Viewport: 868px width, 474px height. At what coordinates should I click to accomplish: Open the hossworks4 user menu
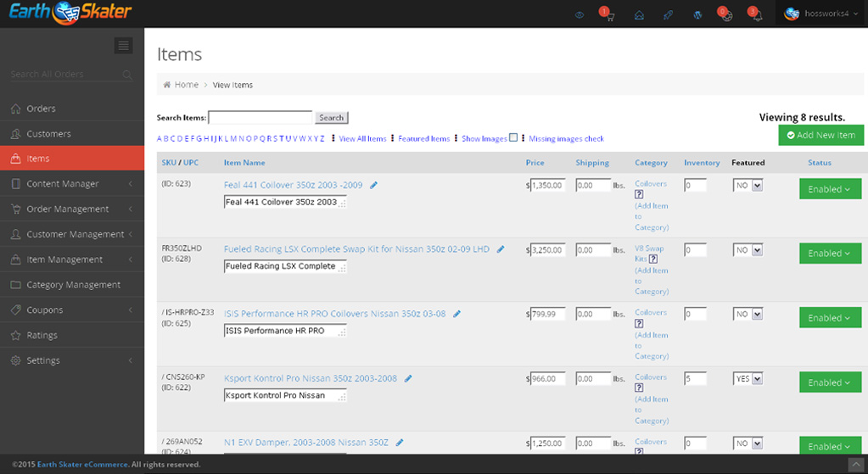821,14
